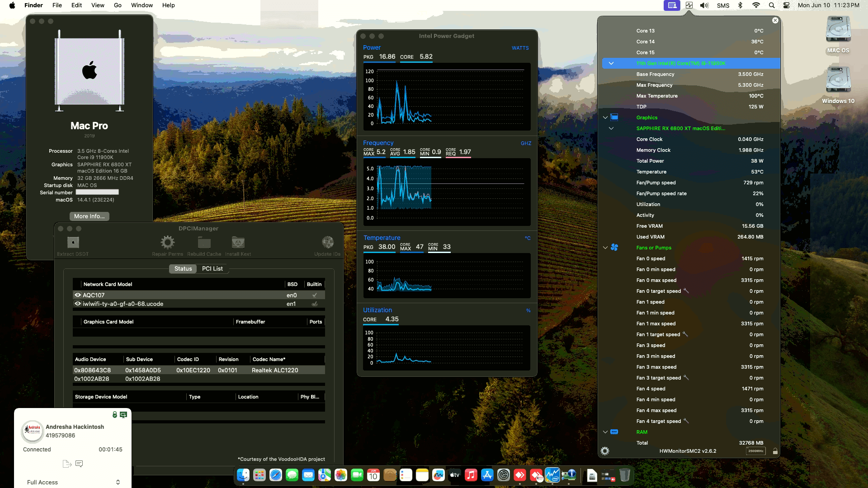868x488 pixels.
Task: Toggle the eye icon beside iwlwifi ucode entry
Action: pos(77,304)
